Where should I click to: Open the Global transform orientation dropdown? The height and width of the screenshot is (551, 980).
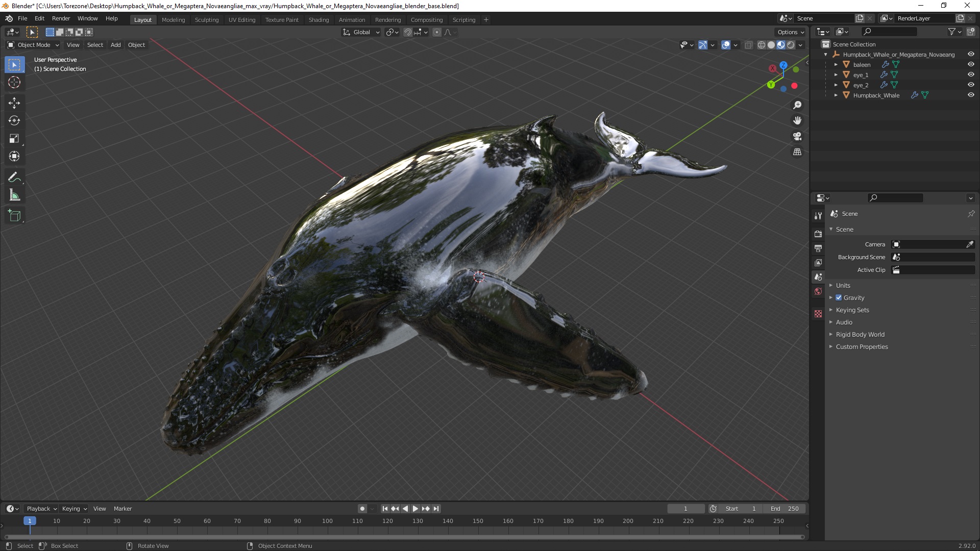click(x=361, y=32)
